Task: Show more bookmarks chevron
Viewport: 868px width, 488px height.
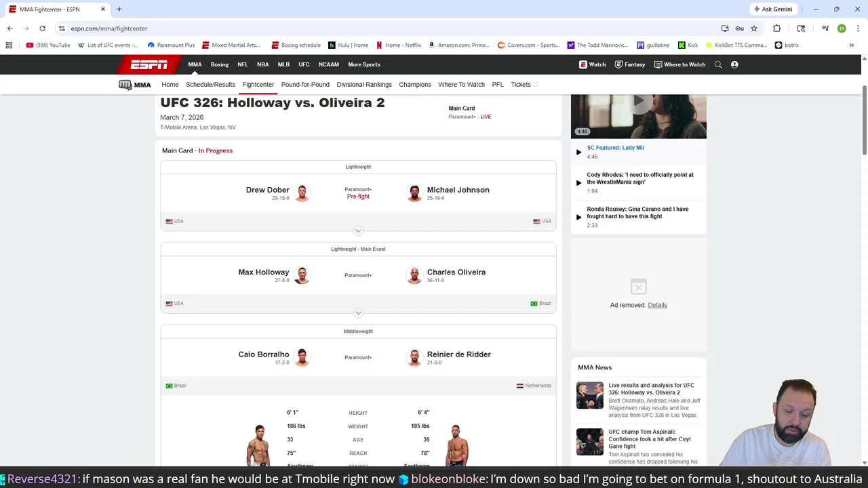Action: [x=851, y=45]
